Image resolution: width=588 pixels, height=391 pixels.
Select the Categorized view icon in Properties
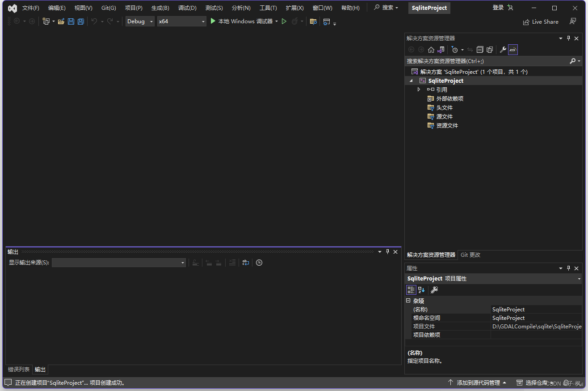point(411,289)
